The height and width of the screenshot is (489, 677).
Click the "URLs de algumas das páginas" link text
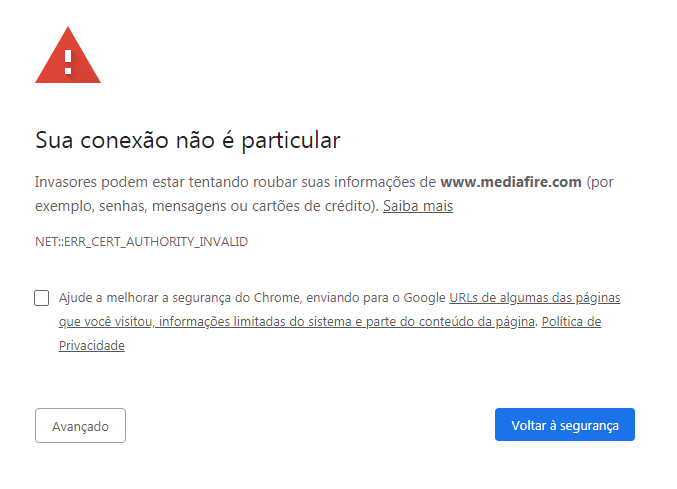[535, 298]
